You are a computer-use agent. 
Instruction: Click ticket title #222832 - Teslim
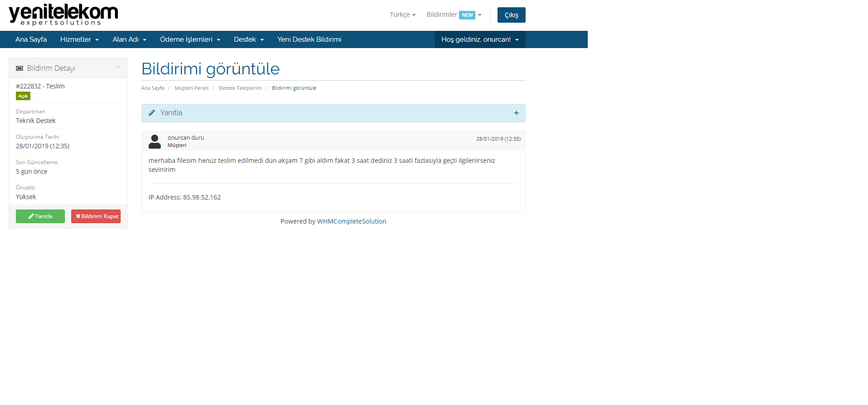pyautogui.click(x=40, y=86)
